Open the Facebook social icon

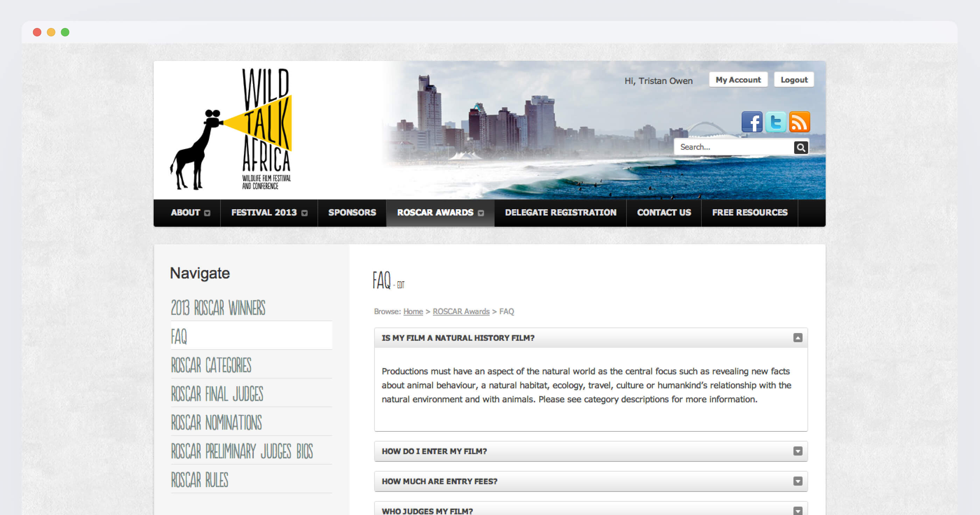pyautogui.click(x=752, y=122)
